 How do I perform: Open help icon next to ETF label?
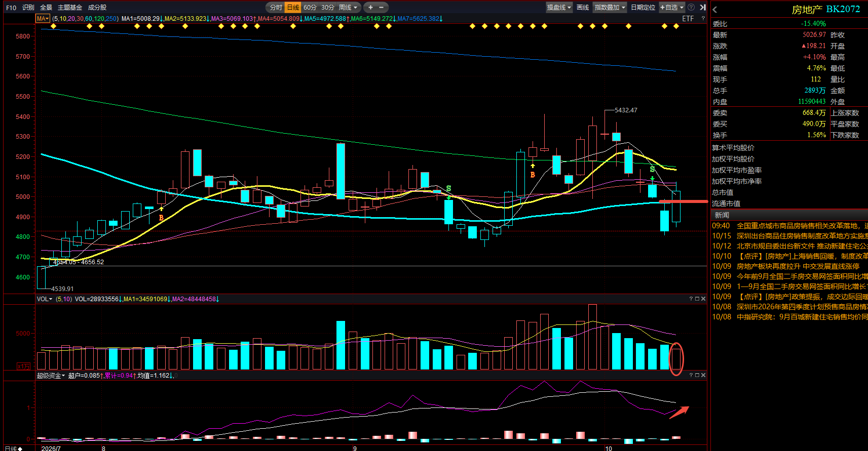click(703, 19)
